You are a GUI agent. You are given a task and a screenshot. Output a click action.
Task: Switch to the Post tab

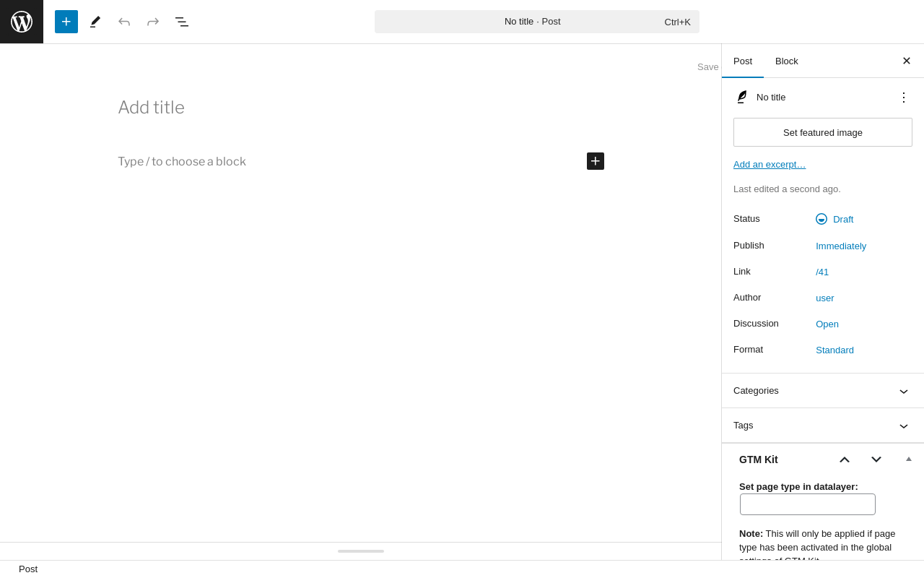tap(743, 61)
